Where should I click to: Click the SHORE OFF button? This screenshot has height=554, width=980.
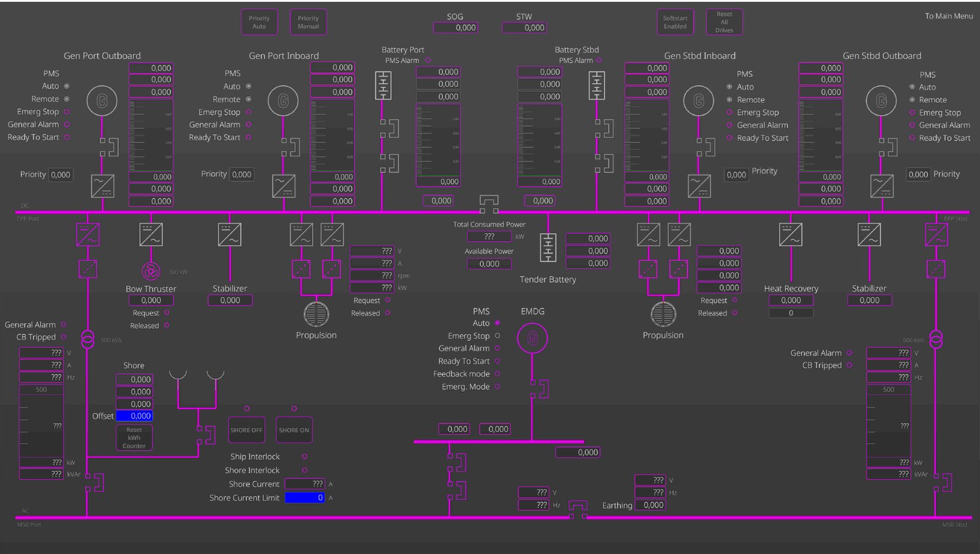click(246, 430)
